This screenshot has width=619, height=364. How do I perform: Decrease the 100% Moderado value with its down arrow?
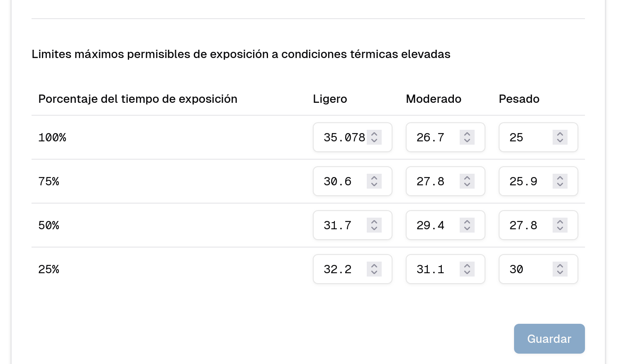click(x=467, y=141)
